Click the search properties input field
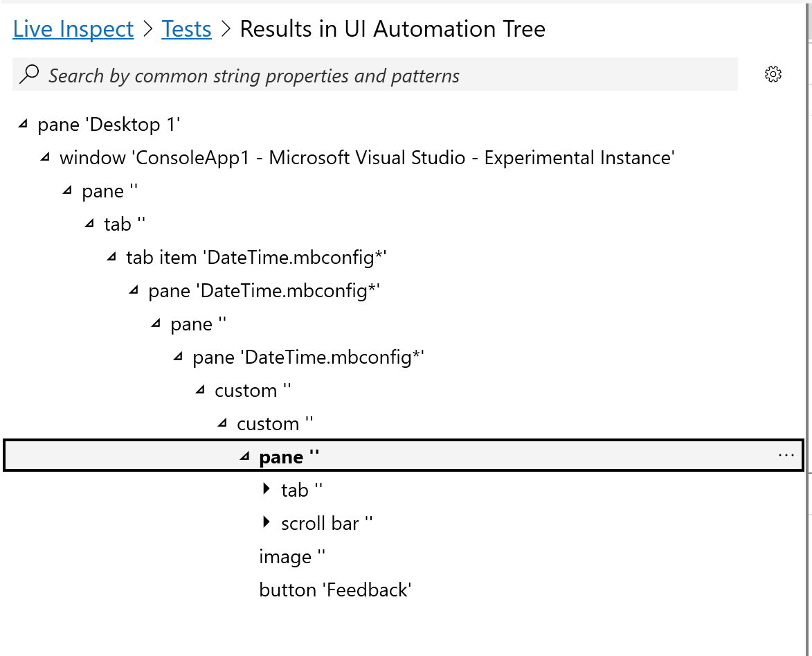Viewport: 812px width, 656px height. pos(277,74)
